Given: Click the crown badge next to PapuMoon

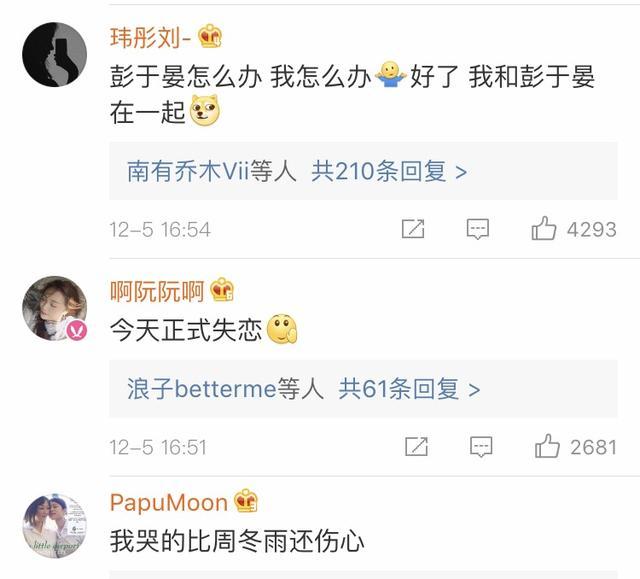Looking at the screenshot, I should point(246,502).
